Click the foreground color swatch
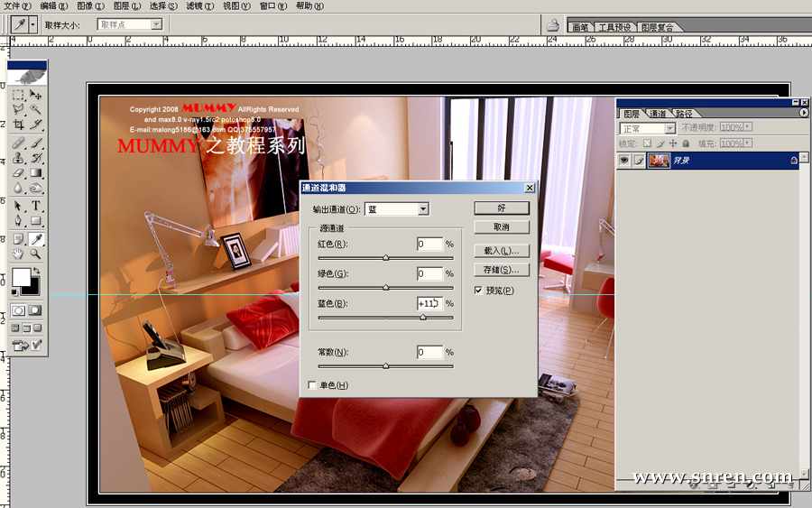This screenshot has height=508, width=812. pos(22,277)
